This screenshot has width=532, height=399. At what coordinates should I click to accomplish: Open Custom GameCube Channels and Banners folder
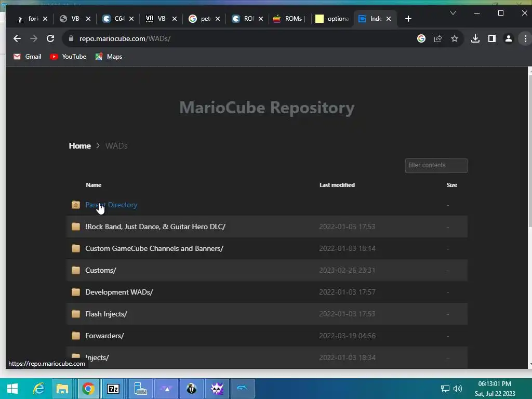coord(154,248)
